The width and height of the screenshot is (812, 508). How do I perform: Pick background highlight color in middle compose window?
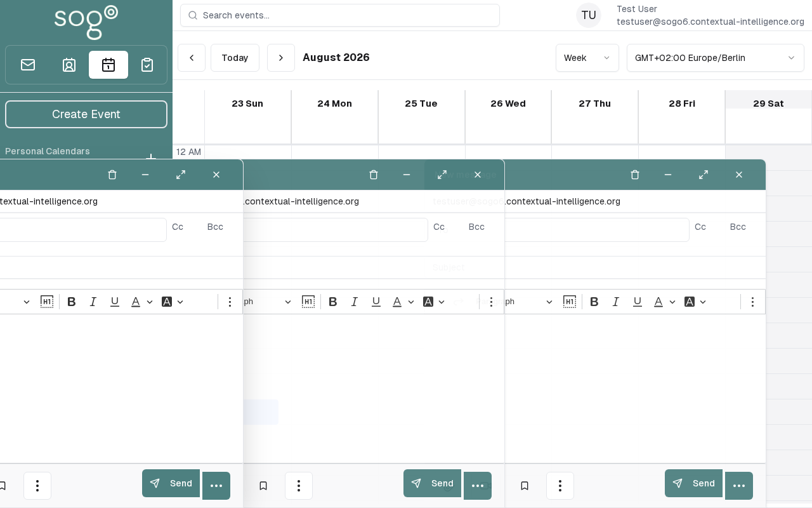pyautogui.click(x=428, y=302)
